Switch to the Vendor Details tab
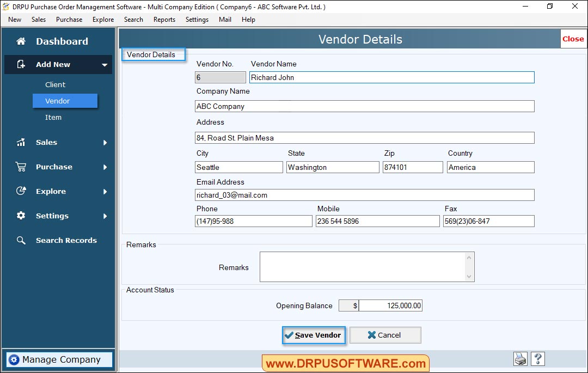 tap(153, 54)
